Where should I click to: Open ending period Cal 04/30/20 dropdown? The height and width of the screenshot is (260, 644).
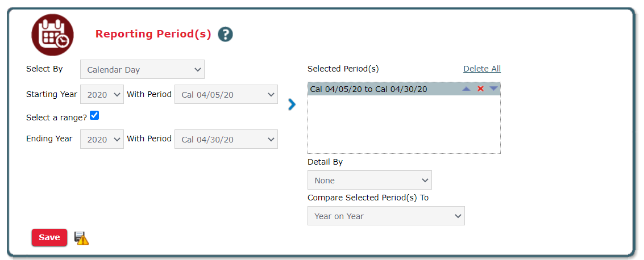pyautogui.click(x=226, y=139)
